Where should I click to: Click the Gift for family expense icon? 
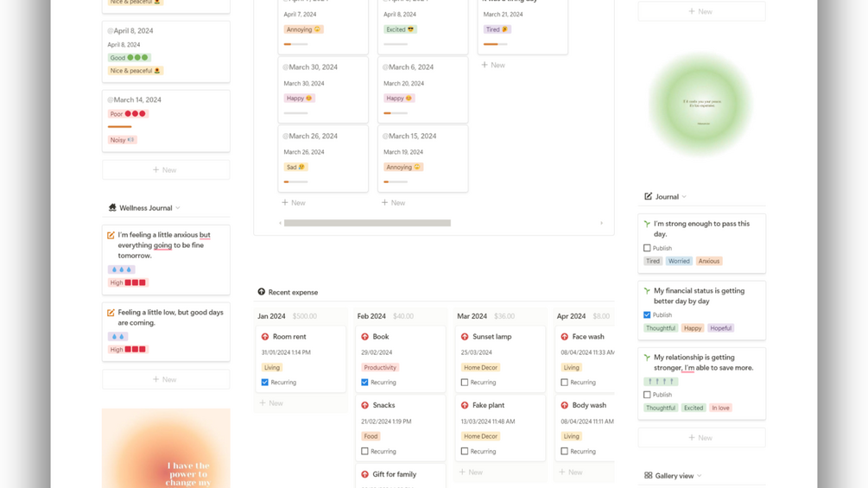point(364,474)
